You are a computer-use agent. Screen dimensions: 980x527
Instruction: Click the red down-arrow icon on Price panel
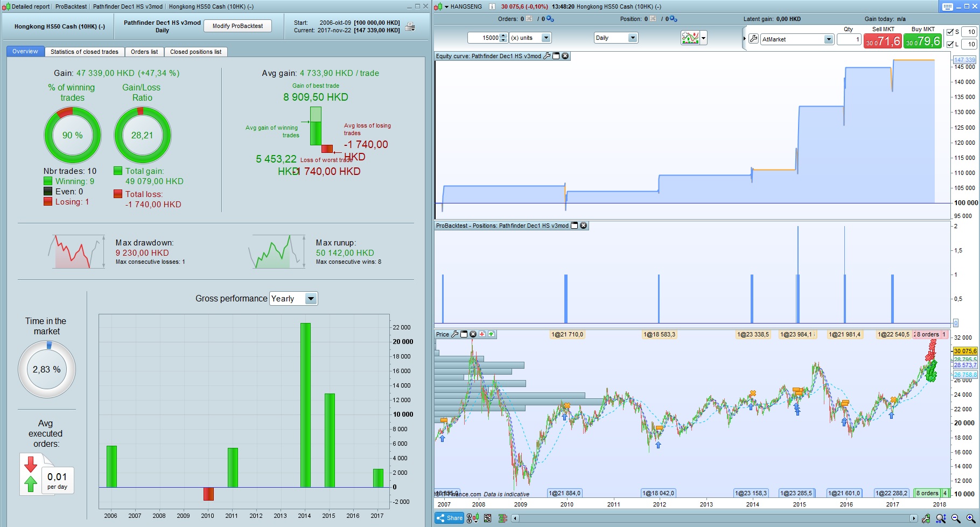click(482, 334)
